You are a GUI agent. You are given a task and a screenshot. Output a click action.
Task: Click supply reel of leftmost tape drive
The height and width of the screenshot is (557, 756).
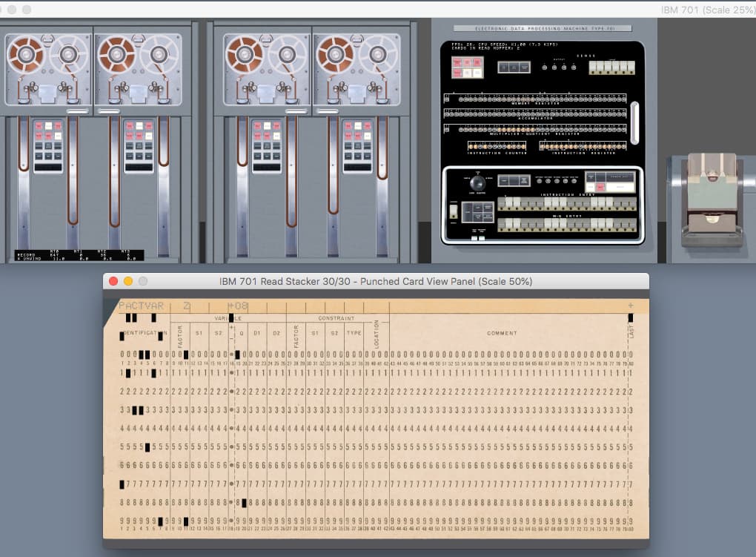25,53
